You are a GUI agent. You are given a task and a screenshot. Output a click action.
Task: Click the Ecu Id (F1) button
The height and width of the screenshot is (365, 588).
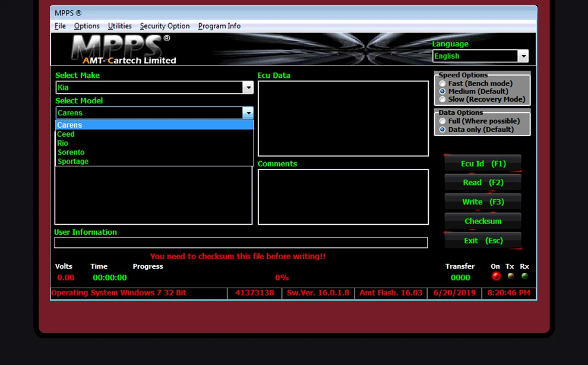483,163
